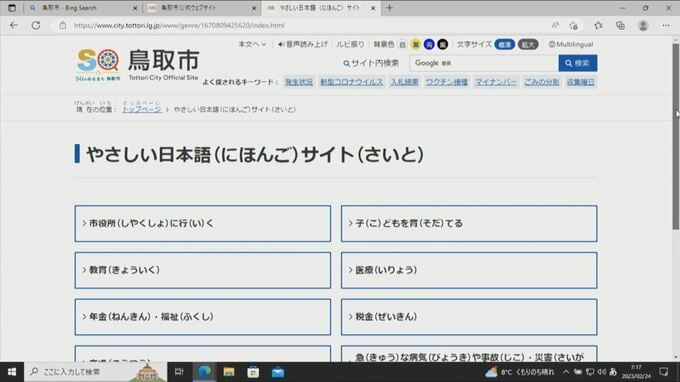Image resolution: width=680 pixels, height=382 pixels.
Task: Open 市役所(しやくしょ)に行(い)く category
Action: point(203,223)
